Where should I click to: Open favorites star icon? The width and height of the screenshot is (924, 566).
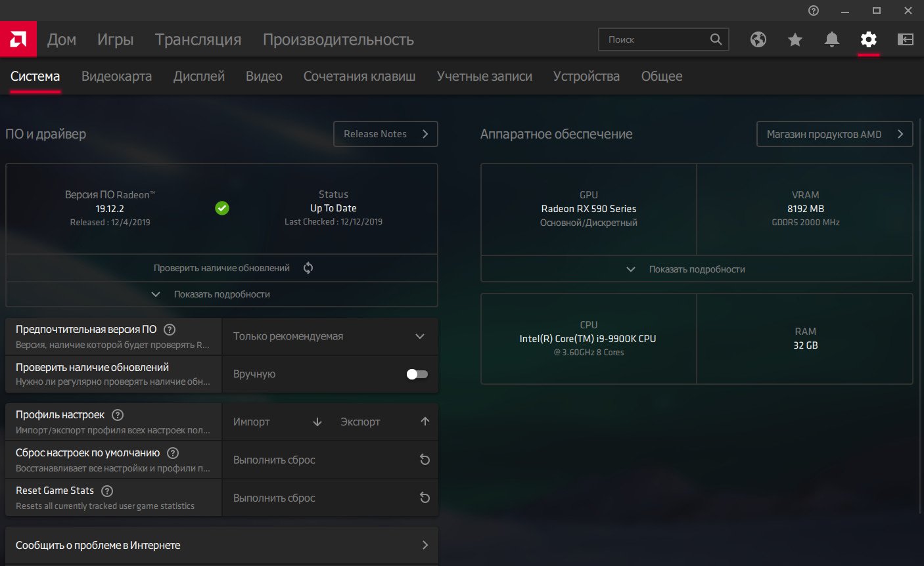(x=795, y=39)
